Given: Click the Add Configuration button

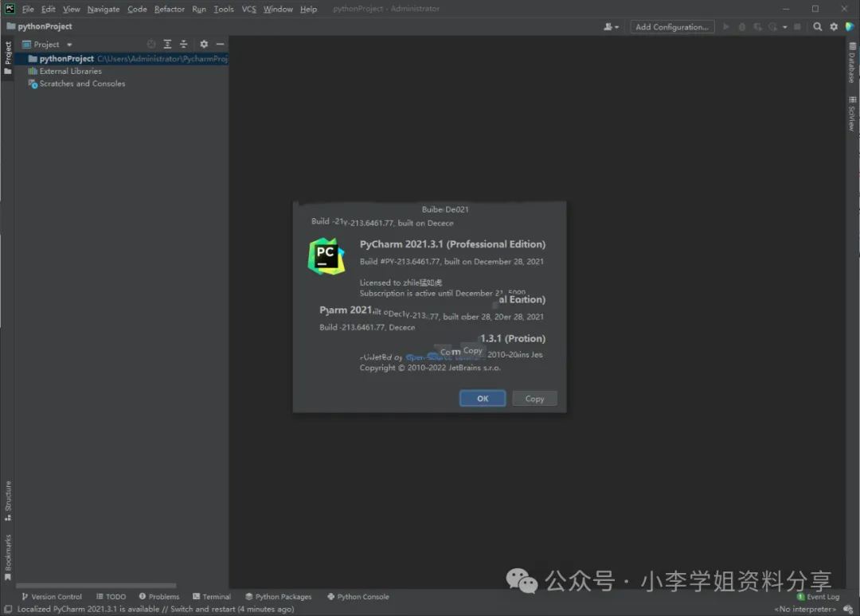Looking at the screenshot, I should [x=672, y=26].
